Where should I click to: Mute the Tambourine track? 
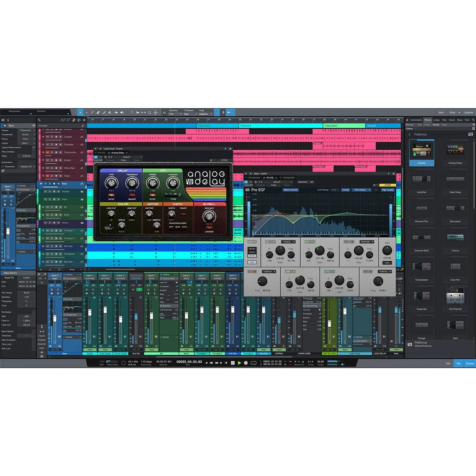coord(47,152)
